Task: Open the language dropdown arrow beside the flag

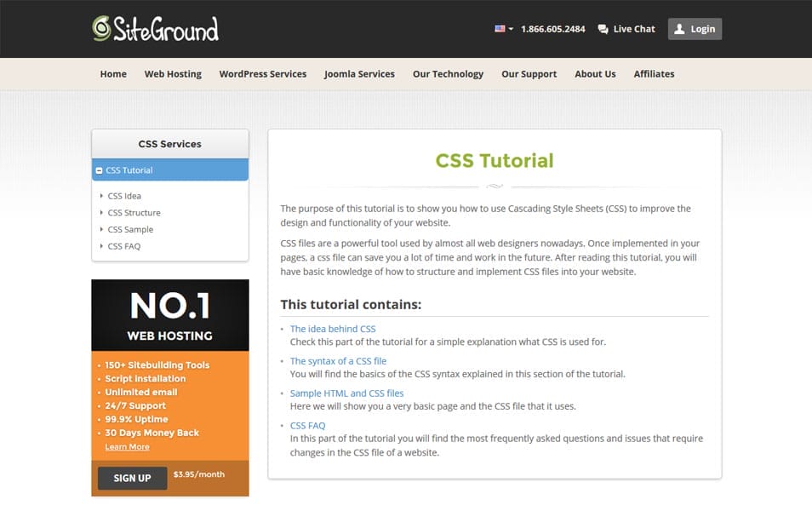Action: 509,27
